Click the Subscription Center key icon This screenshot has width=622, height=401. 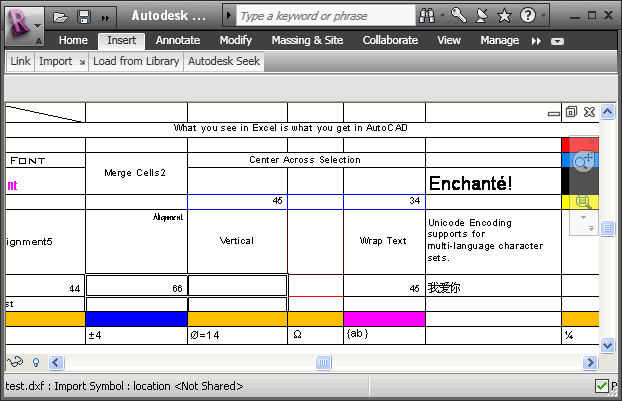click(459, 16)
